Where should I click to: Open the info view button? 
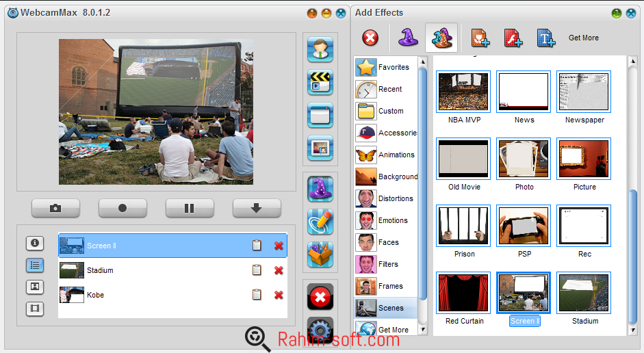coord(35,243)
